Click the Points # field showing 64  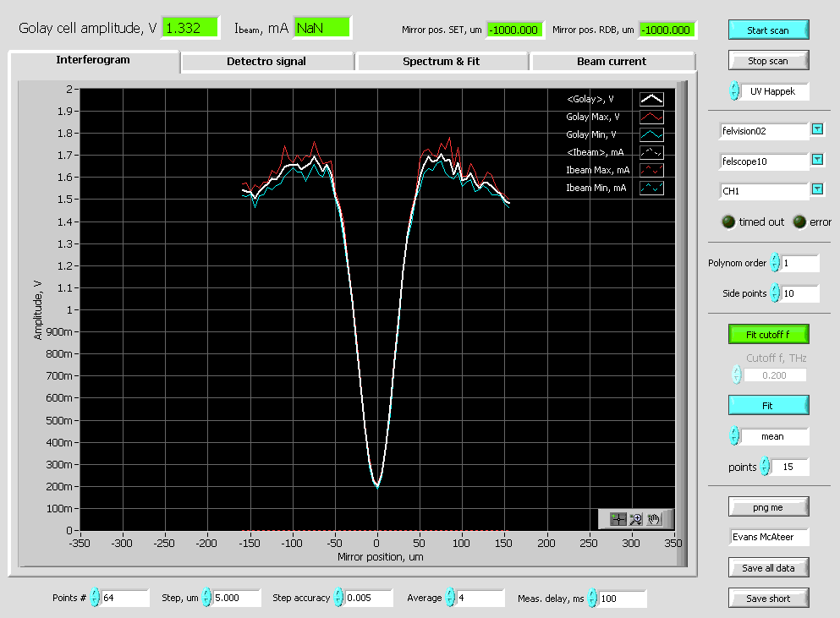125,598
